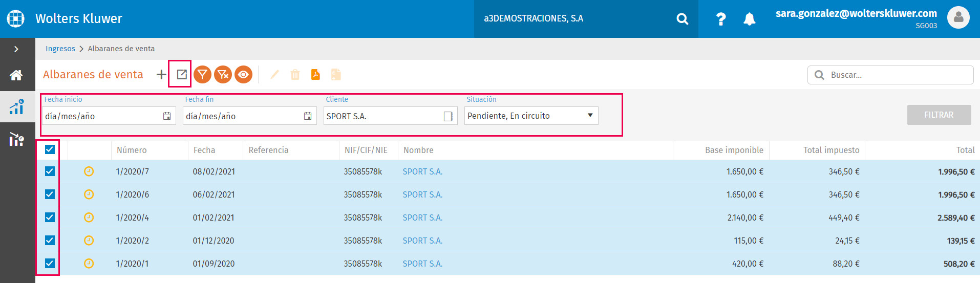Open the help question mark icon
Screen dimensions: 980x283
coord(721,19)
